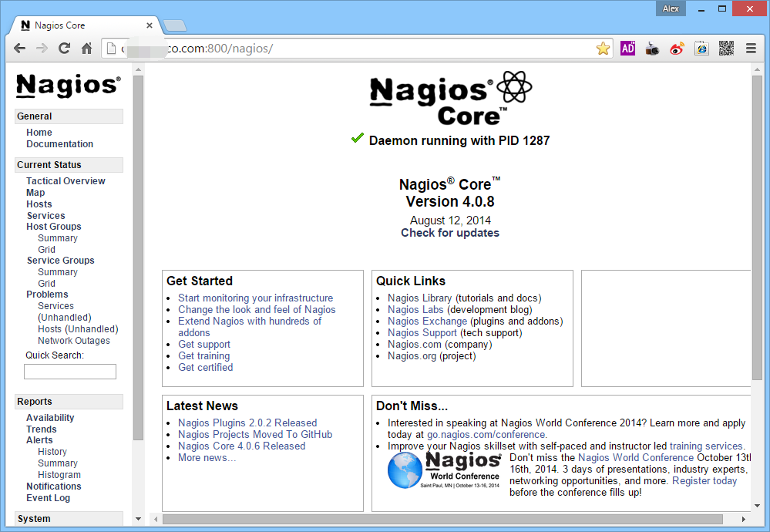Open Services (Unhandled) problems
Screen dimensions: 770x532
point(64,311)
